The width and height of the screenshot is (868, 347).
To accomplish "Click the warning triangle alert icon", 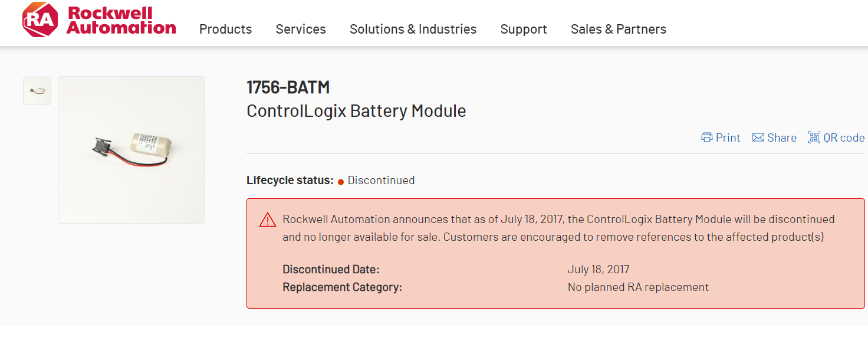I will click(x=268, y=220).
